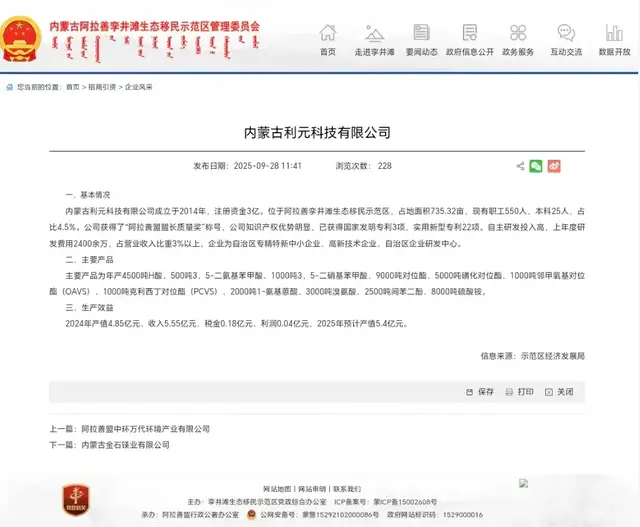Open 政务服务 menu label
This screenshot has height=527, width=640.
pos(518,52)
